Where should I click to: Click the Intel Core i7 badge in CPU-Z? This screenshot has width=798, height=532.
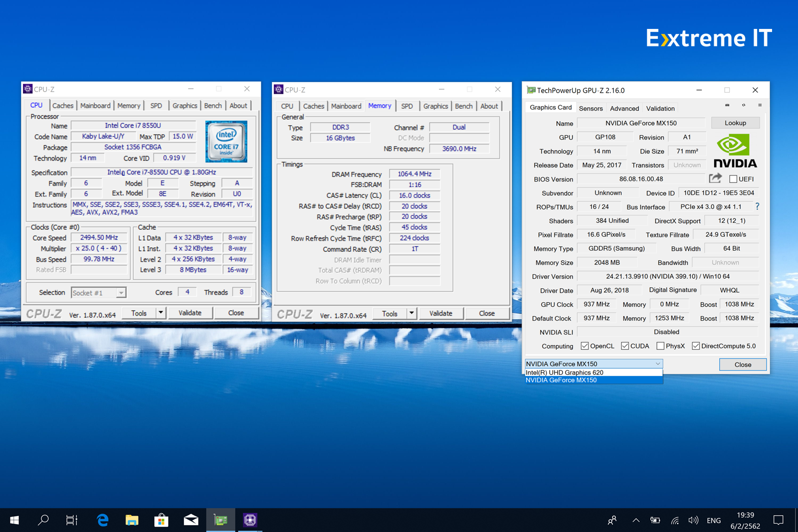[x=226, y=142]
